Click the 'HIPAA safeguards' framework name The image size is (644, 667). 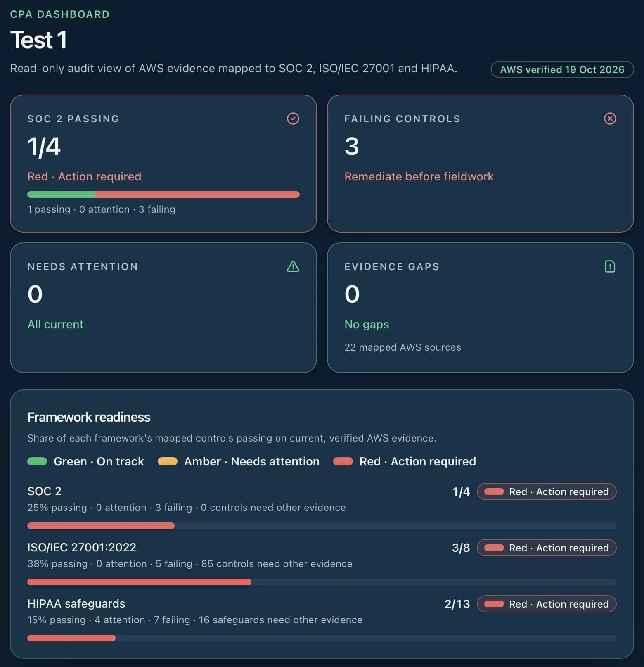click(x=76, y=603)
